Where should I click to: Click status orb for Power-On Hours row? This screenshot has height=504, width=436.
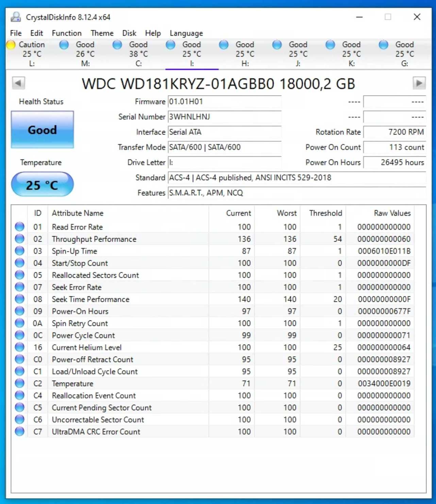20,311
